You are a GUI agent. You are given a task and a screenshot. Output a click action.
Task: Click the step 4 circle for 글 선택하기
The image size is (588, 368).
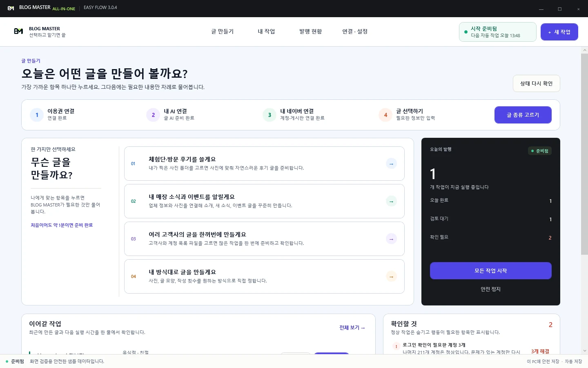[x=385, y=115]
